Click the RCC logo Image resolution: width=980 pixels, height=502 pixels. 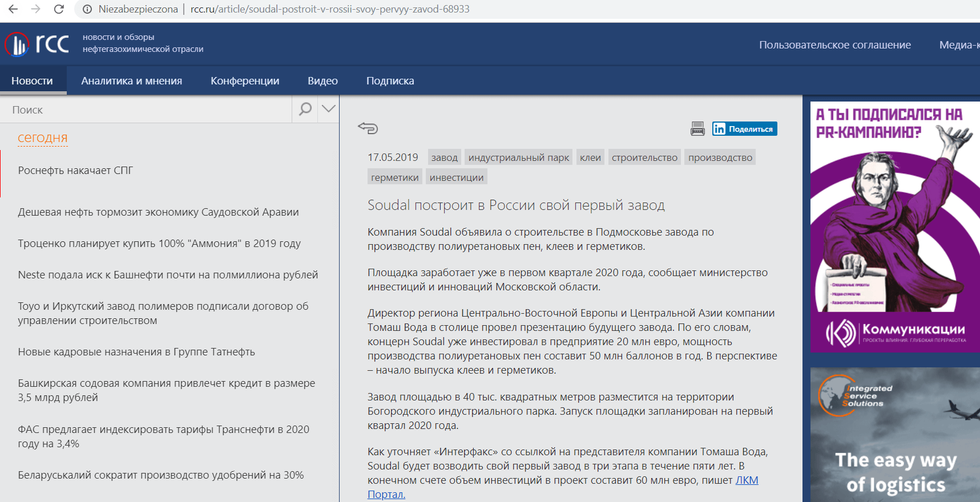point(37,44)
